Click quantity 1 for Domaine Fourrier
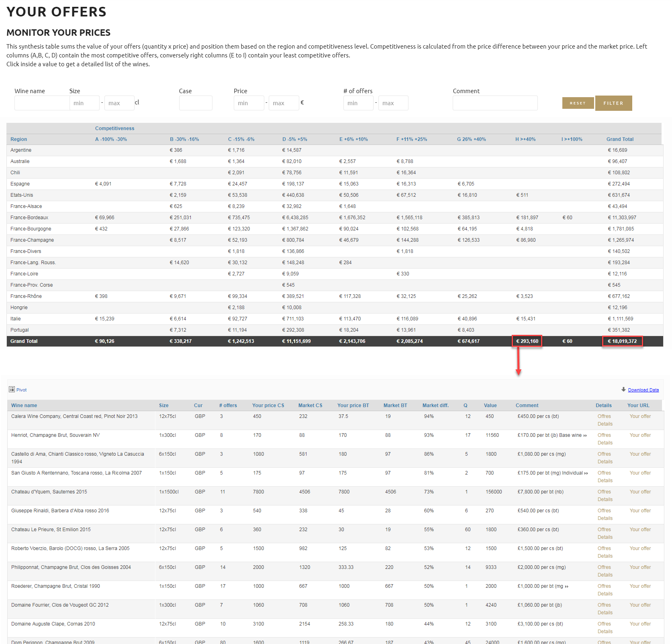This screenshot has width=672, height=644. coord(466,605)
